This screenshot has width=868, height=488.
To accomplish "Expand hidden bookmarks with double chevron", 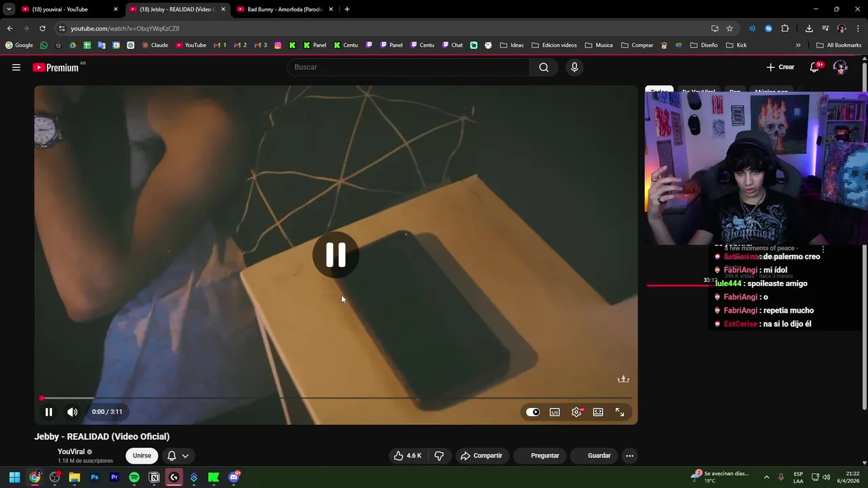I will pos(798,45).
